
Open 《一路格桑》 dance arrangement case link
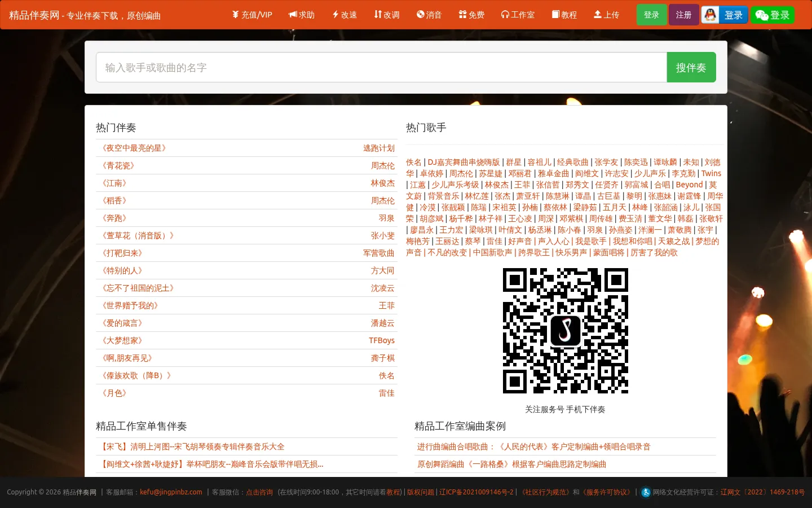(511, 464)
